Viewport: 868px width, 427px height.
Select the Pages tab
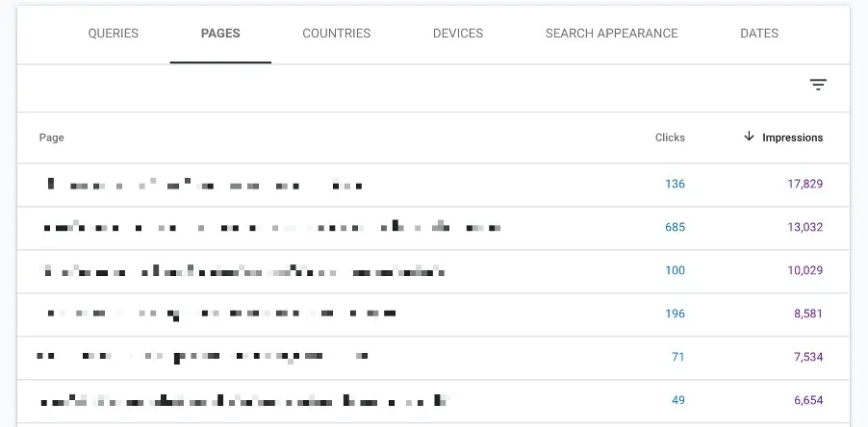(220, 34)
